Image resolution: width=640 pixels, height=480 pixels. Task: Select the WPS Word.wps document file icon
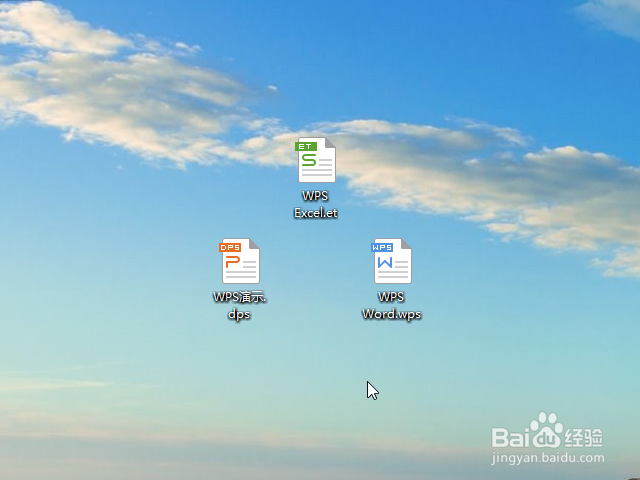[x=392, y=261]
